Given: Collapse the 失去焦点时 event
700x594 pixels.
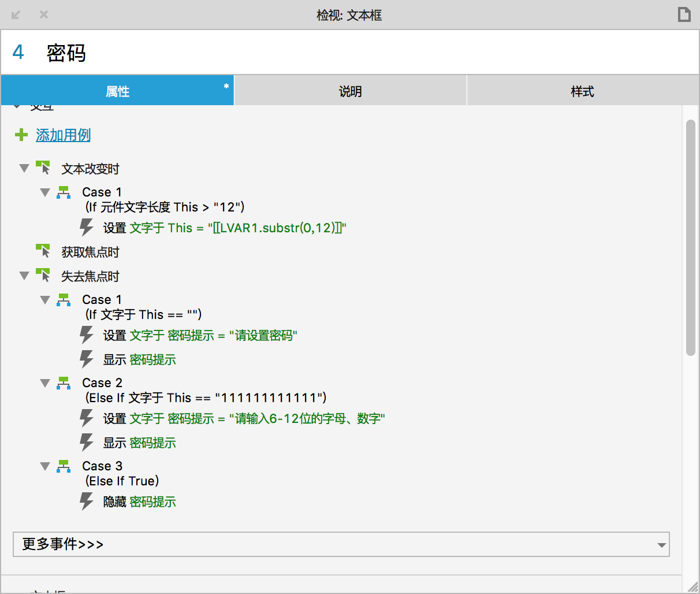Looking at the screenshot, I should click(24, 276).
